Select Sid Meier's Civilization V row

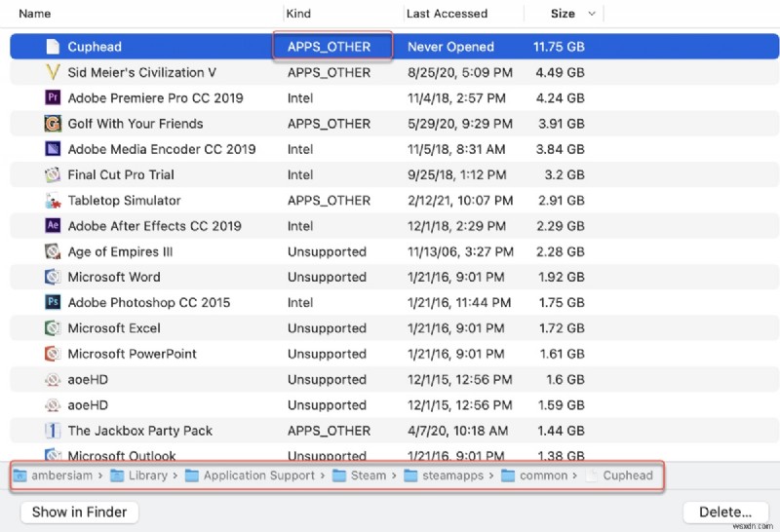coord(395,73)
